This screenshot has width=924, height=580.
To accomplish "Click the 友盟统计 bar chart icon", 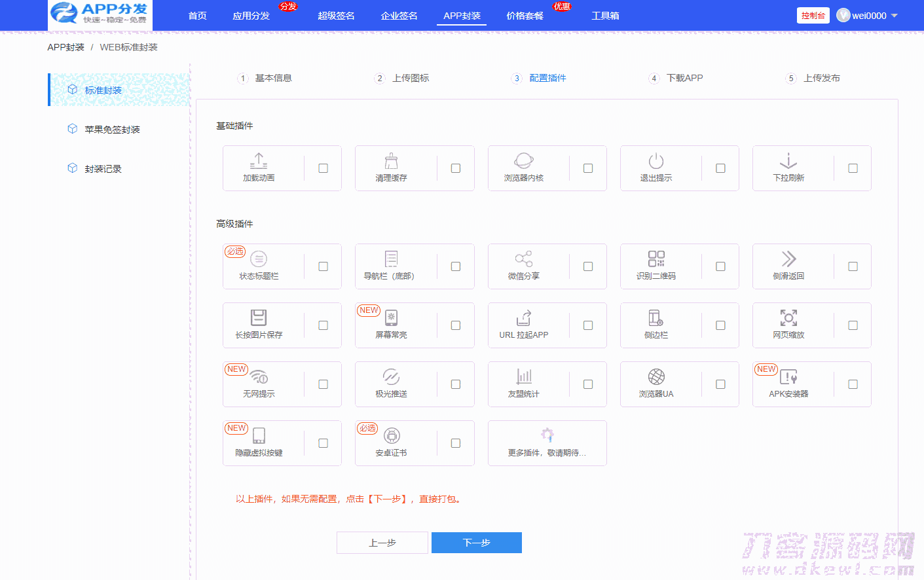I will pos(524,377).
